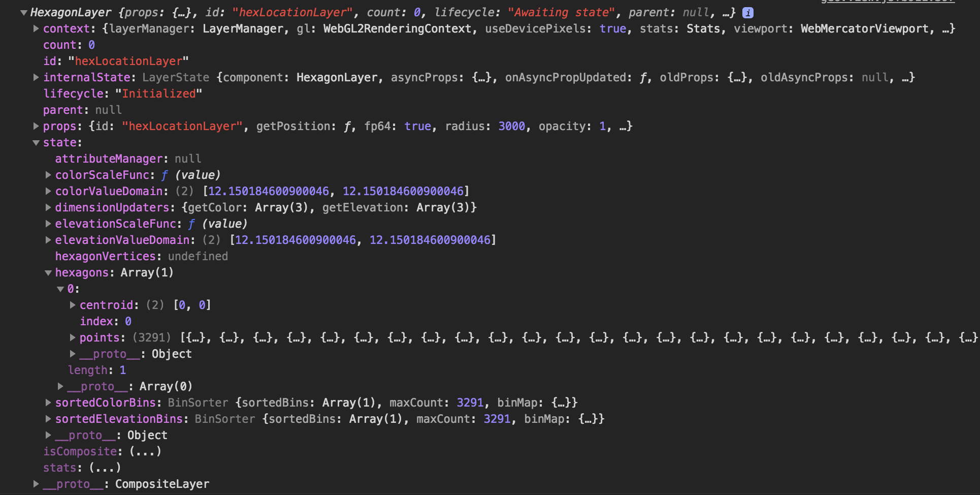980x495 pixels.
Task: Invoke the isComposite getter (...)
Action: (145, 452)
